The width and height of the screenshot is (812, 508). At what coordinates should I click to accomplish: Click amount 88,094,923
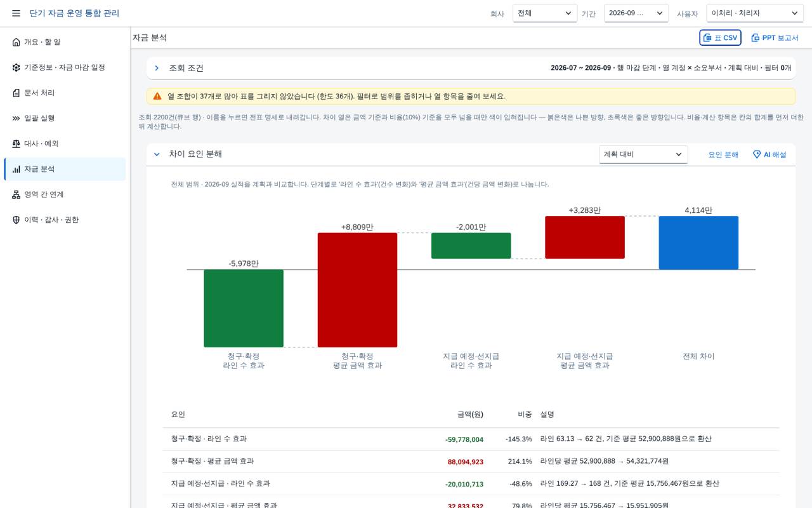(x=466, y=462)
